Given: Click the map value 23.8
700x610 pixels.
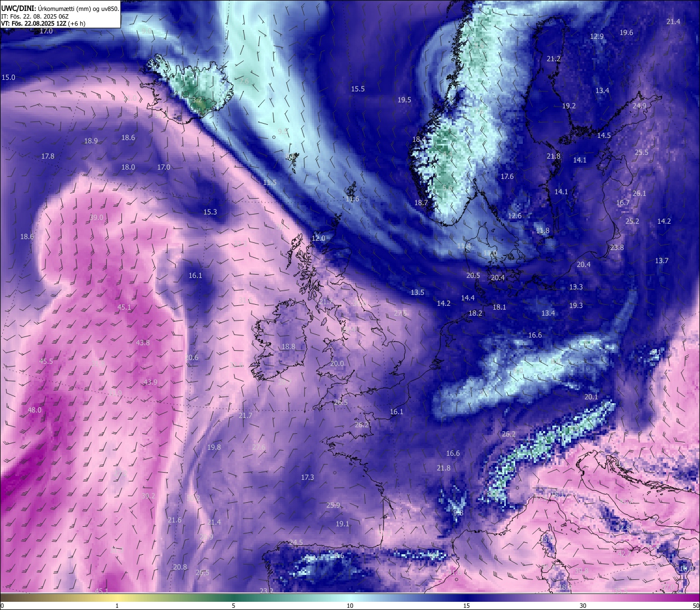Looking at the screenshot, I should pyautogui.click(x=617, y=248).
